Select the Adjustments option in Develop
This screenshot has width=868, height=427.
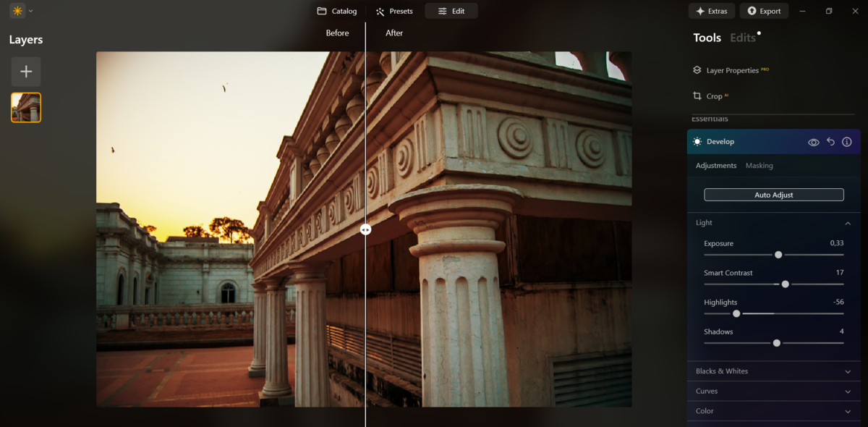tap(716, 165)
